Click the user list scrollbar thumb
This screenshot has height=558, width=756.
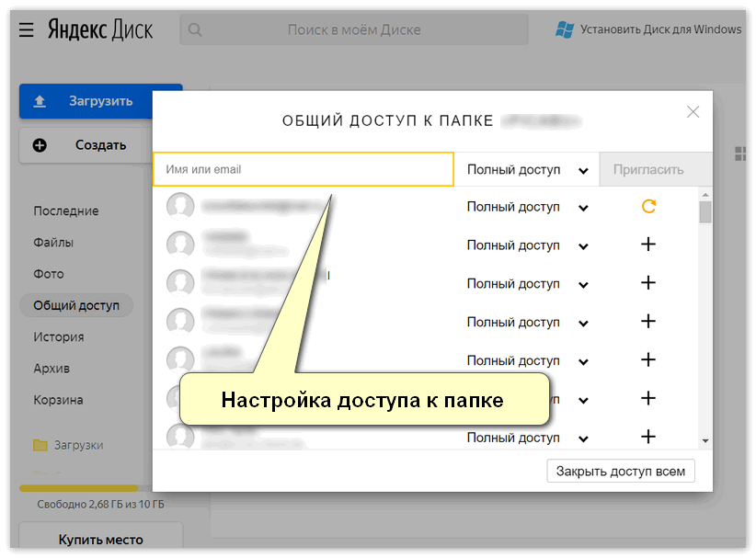tap(705, 212)
